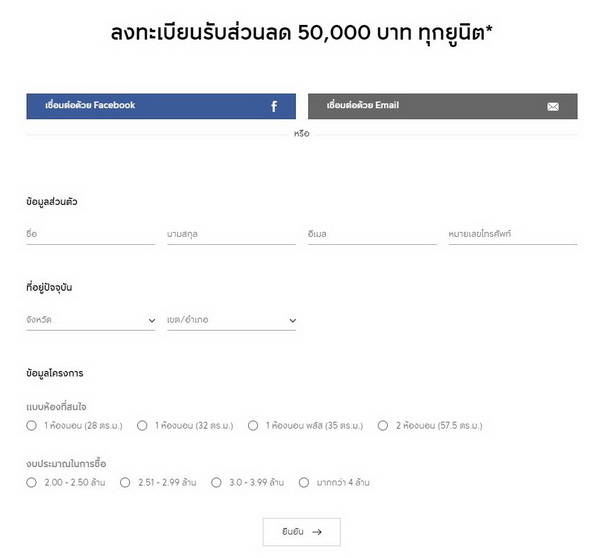This screenshot has height=558, width=600.
Task: Connect using เชื่อมต่อด้วย Facebook button
Action: (160, 106)
